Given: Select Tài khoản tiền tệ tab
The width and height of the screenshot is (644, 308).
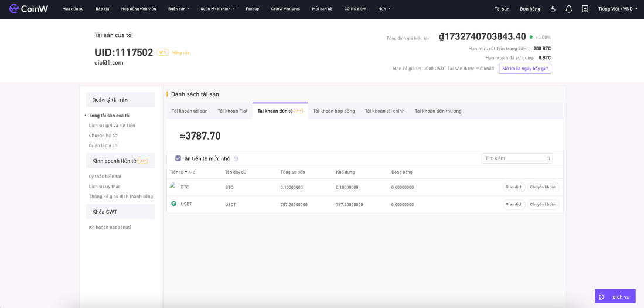Looking at the screenshot, I should [280, 111].
